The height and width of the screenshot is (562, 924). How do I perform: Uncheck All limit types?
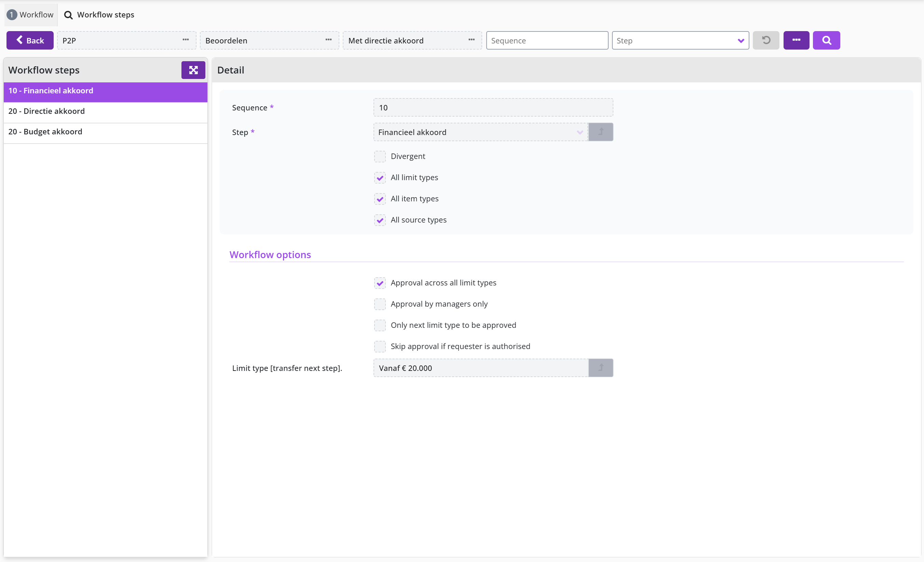pyautogui.click(x=380, y=178)
